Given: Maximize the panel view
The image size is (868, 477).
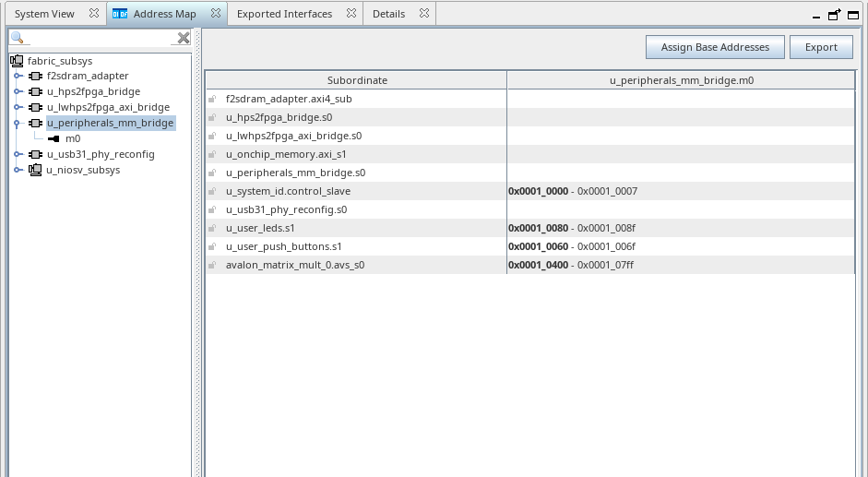Looking at the screenshot, I should point(853,15).
